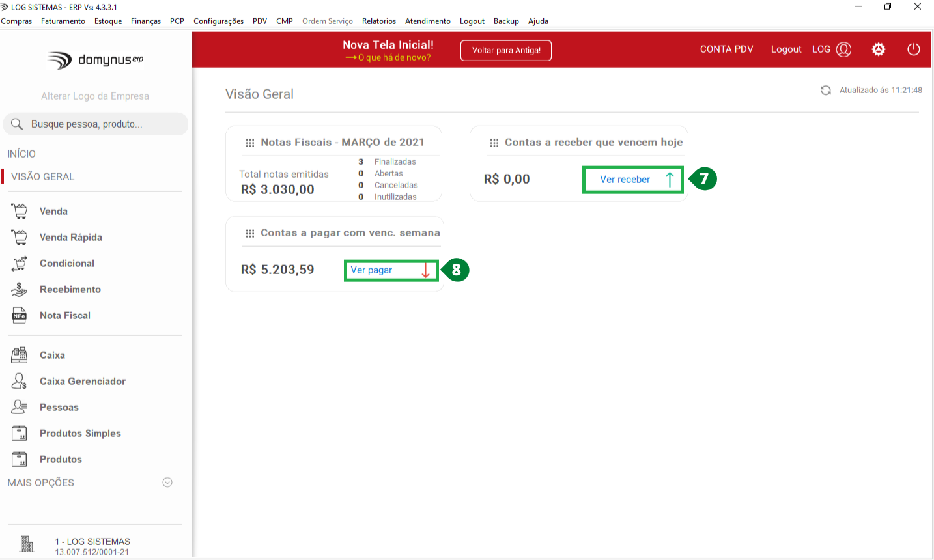Expand MAIS OPÇÕES chevron
Image resolution: width=934 pixels, height=560 pixels.
pyautogui.click(x=167, y=483)
